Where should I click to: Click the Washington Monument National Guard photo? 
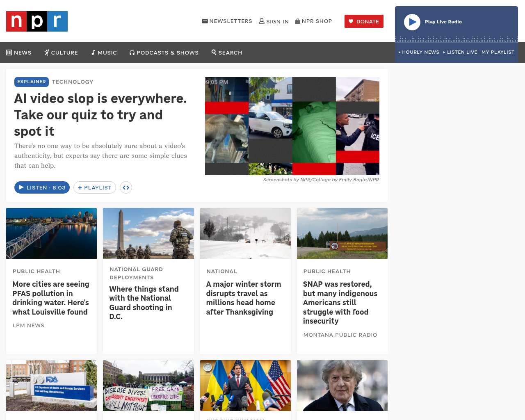pyautogui.click(x=148, y=233)
